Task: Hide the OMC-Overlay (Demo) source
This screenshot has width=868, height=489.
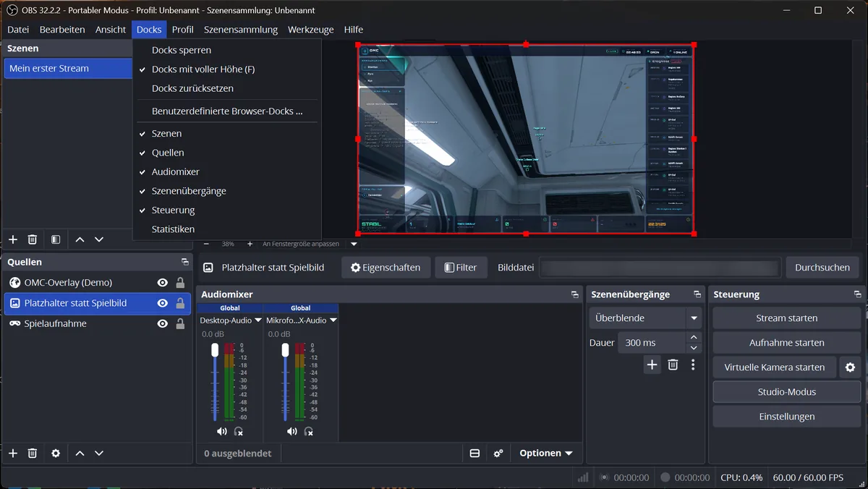Action: coord(163,283)
